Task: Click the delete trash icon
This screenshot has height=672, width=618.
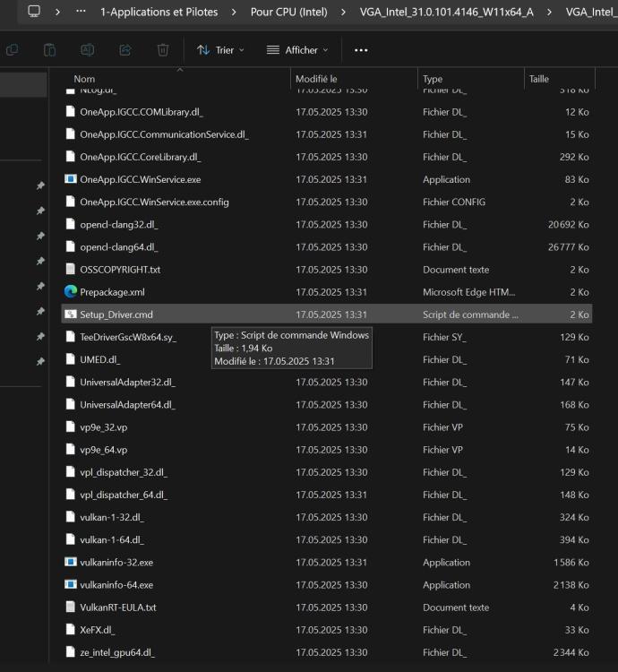Action: coord(163,50)
